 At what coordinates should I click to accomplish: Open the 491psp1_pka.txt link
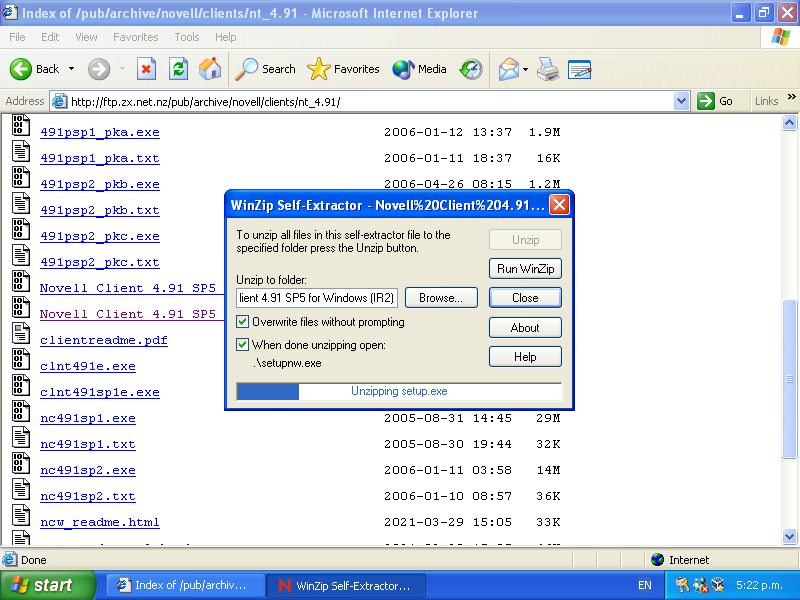tap(100, 158)
